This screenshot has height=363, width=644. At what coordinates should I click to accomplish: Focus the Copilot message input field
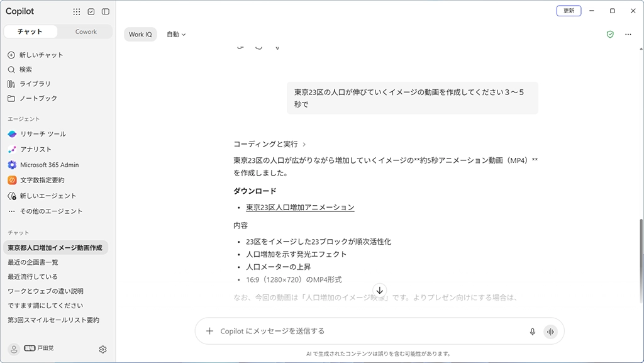pyautogui.click(x=370, y=331)
